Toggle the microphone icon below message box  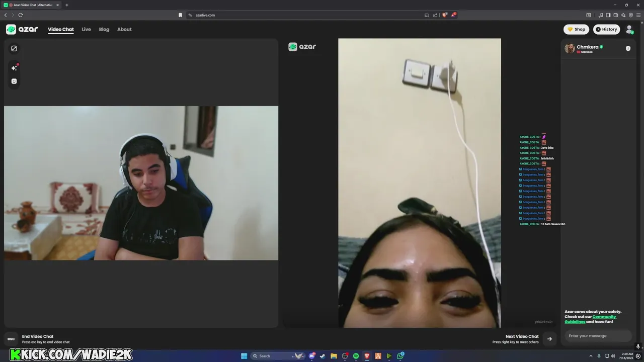point(638,346)
